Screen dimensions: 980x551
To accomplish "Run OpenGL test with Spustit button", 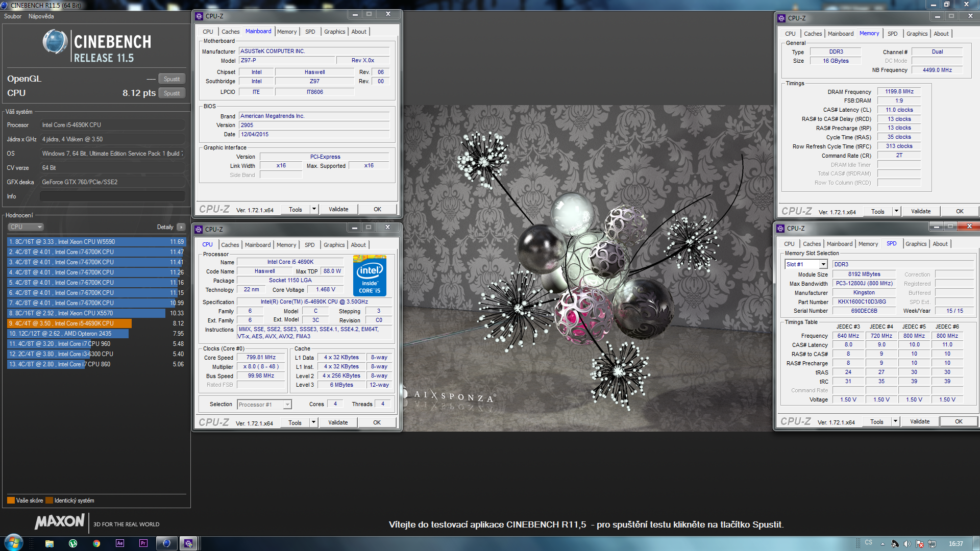I will point(171,79).
